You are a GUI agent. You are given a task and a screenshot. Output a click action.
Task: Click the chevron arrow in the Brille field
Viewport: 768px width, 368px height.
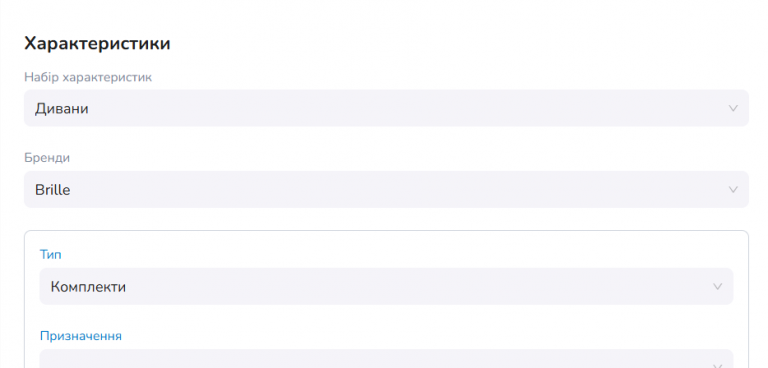[x=733, y=189]
